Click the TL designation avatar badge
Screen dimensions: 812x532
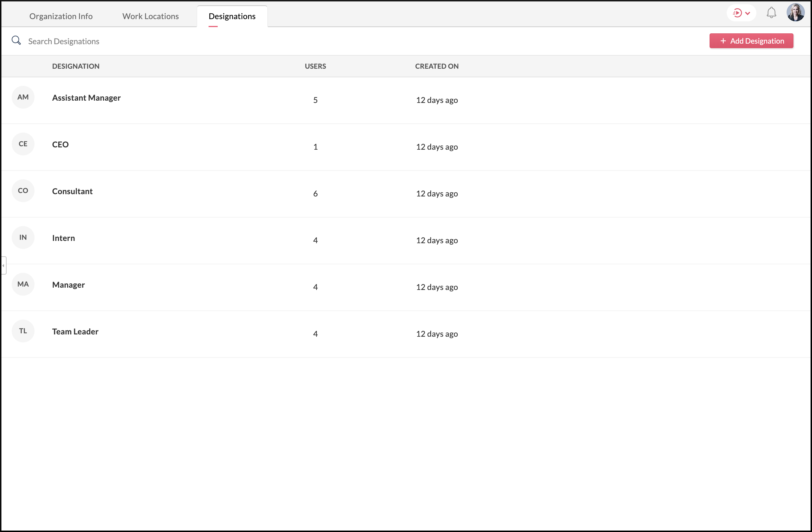click(x=23, y=331)
